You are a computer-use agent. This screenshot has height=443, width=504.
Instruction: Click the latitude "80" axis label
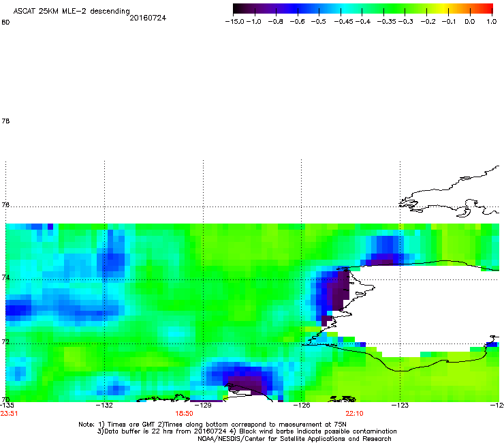(5, 22)
